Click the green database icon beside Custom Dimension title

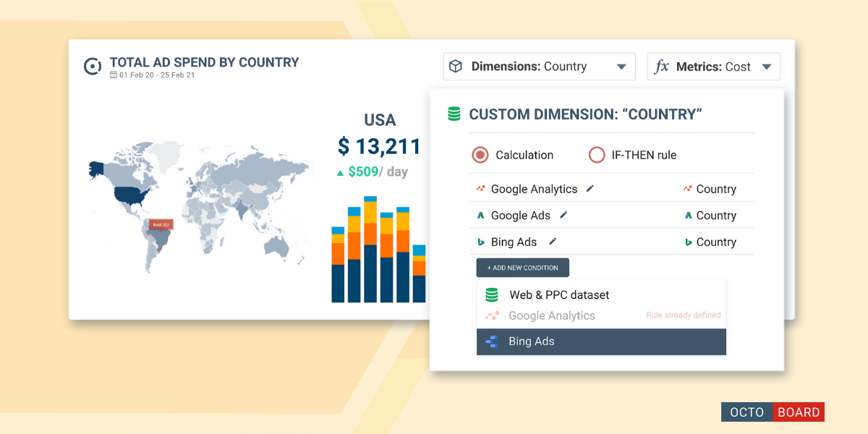pyautogui.click(x=454, y=114)
